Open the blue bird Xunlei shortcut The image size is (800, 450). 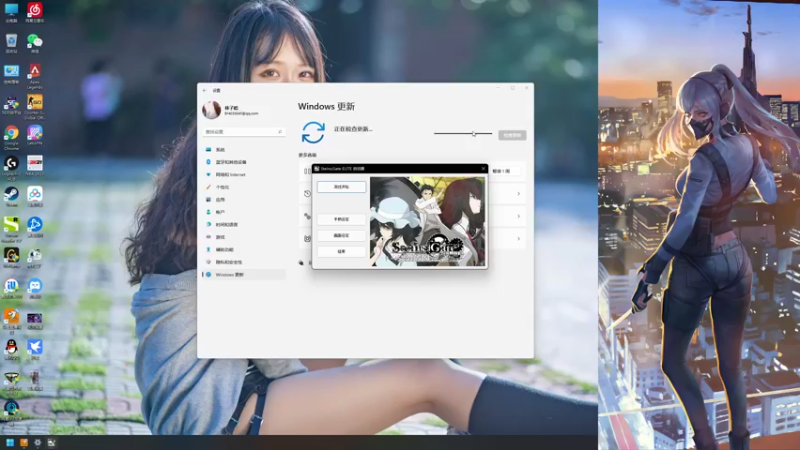pos(35,349)
